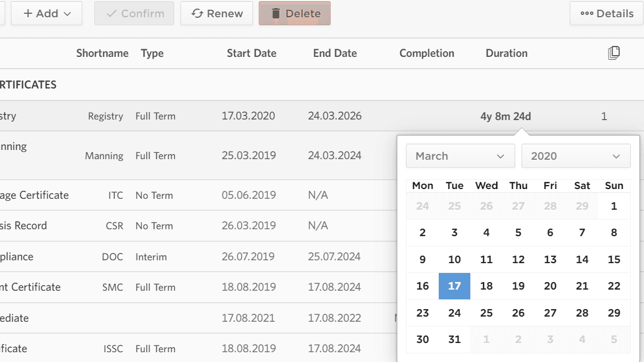
Task: Sort by Start Date column header
Action: [x=251, y=53]
